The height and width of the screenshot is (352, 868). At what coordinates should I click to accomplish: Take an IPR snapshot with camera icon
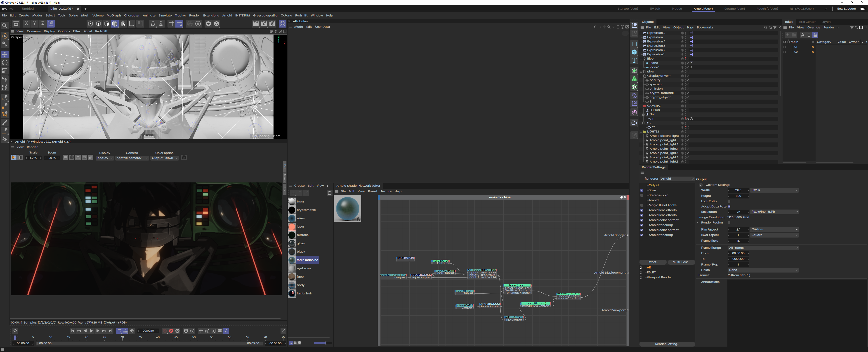184,158
